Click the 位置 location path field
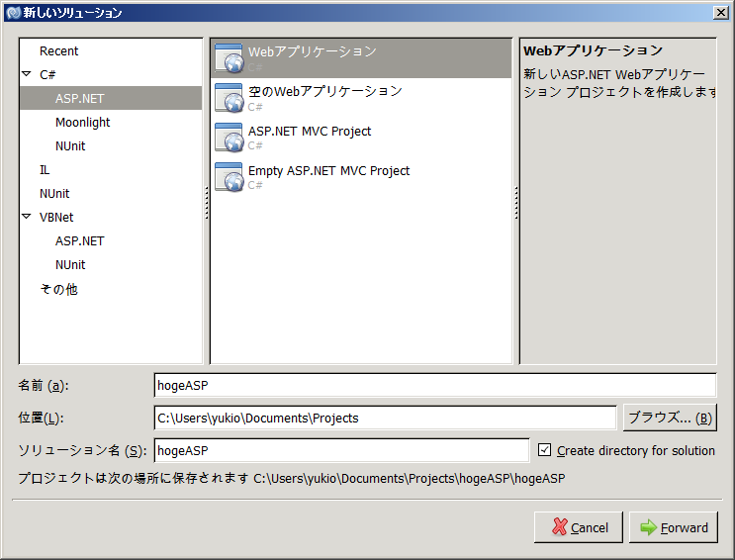 [x=385, y=418]
